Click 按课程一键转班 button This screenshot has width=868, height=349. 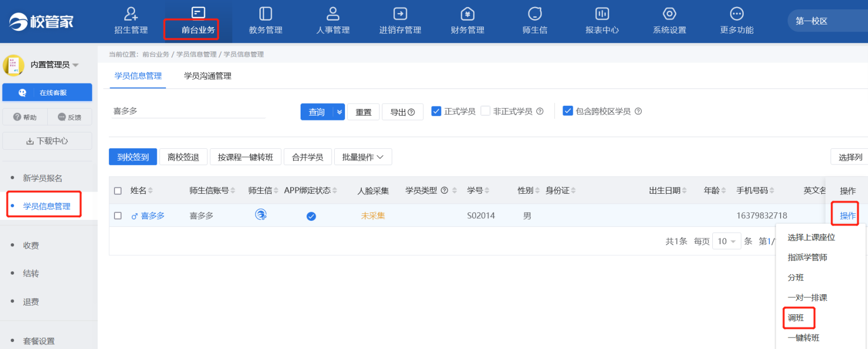246,157
